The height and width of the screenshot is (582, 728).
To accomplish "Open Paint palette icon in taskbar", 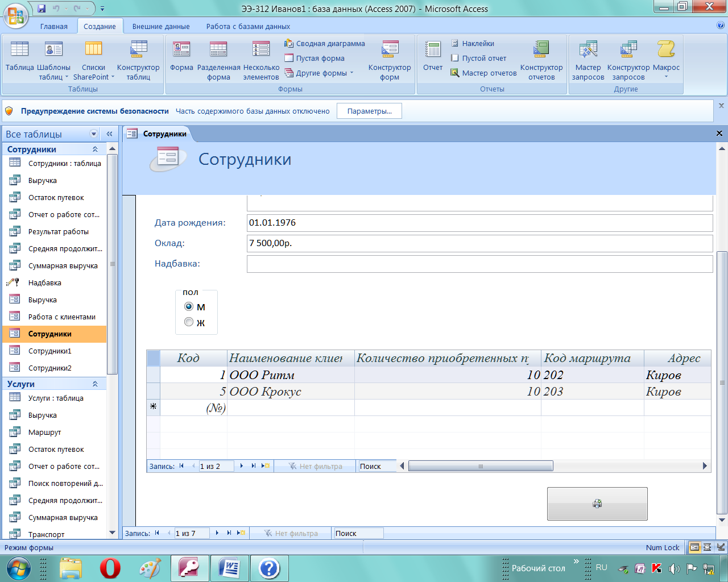I will point(150,568).
